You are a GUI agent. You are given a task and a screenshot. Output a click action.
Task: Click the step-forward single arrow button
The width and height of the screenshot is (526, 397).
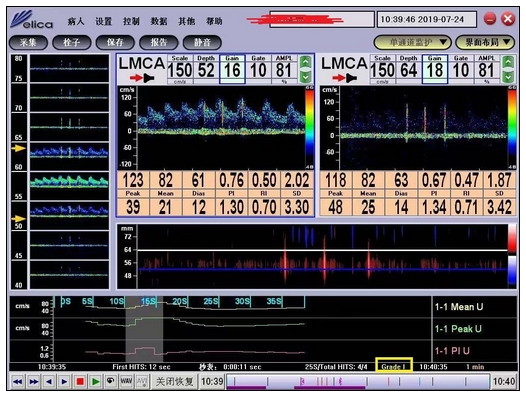[x=64, y=382]
